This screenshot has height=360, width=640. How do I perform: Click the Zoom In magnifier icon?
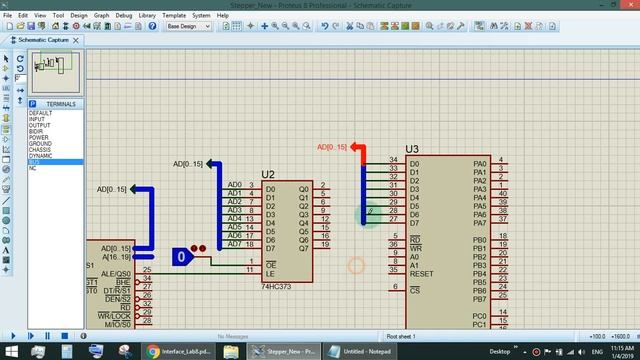point(275,26)
